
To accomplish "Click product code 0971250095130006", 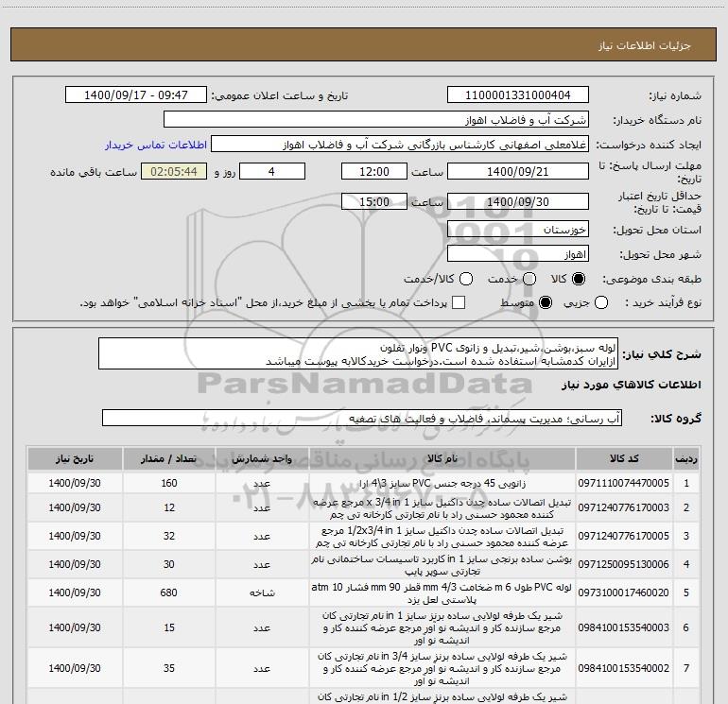I will [624, 565].
